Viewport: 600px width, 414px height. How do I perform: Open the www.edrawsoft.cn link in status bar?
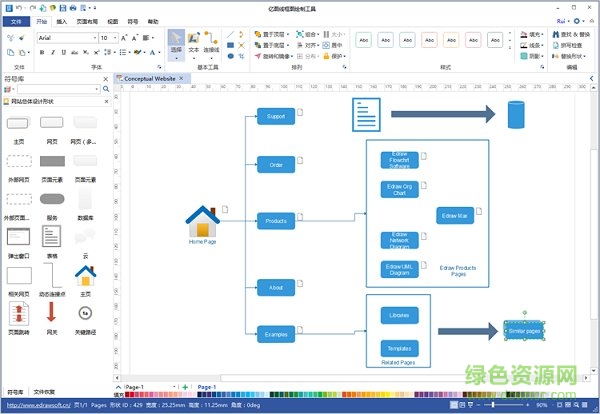coord(39,405)
